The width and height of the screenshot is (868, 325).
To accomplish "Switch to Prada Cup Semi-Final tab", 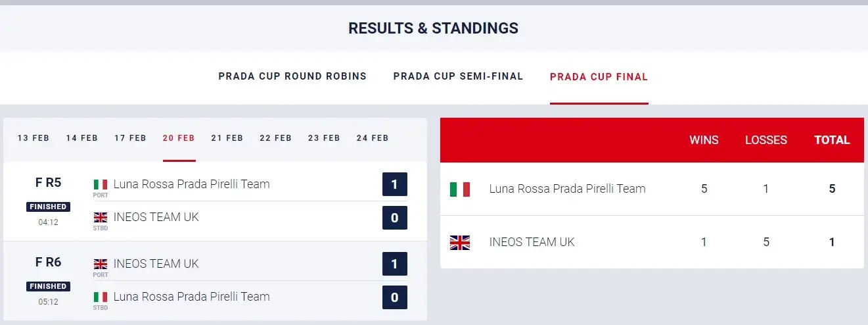I will tap(458, 76).
